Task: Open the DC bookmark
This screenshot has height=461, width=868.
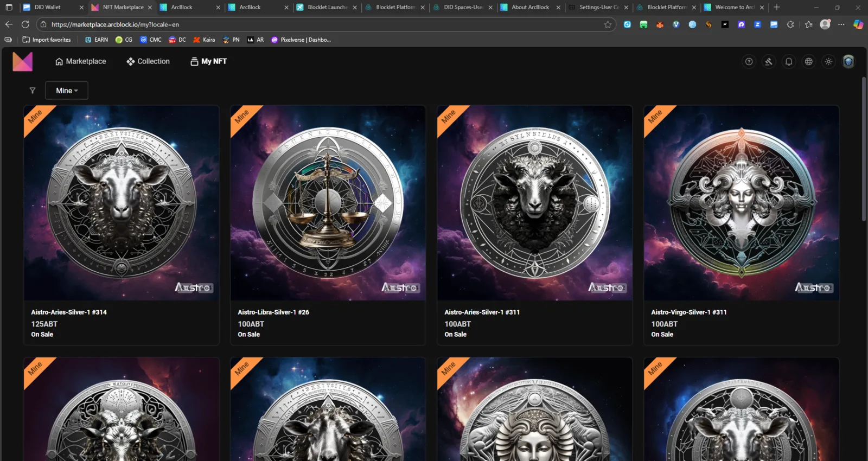Action: pyautogui.click(x=177, y=40)
